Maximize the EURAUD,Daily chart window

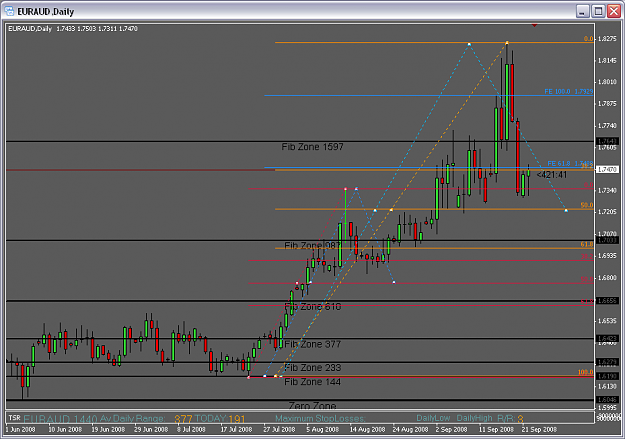coord(598,11)
